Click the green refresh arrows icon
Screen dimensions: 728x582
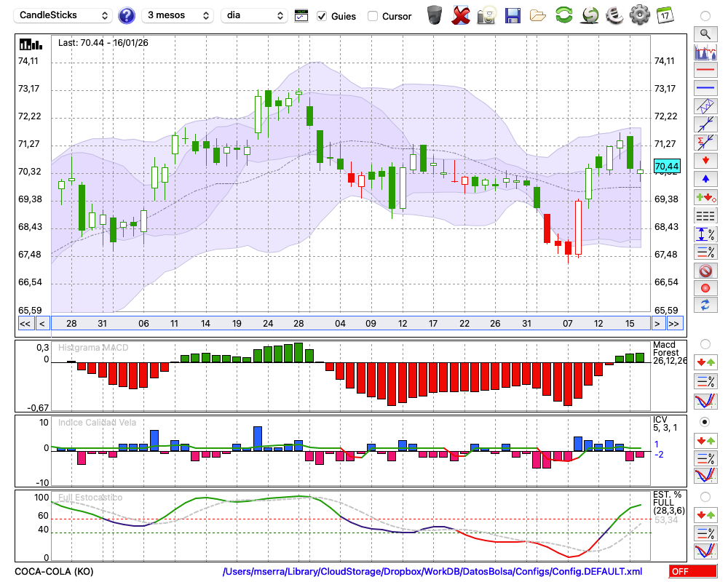click(563, 15)
